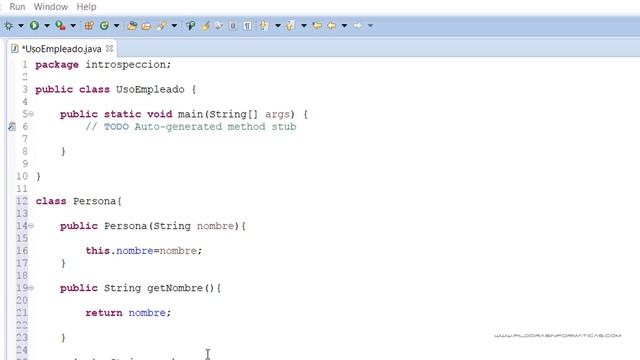Collapse the getNombre method fold on line 19

coord(31,288)
